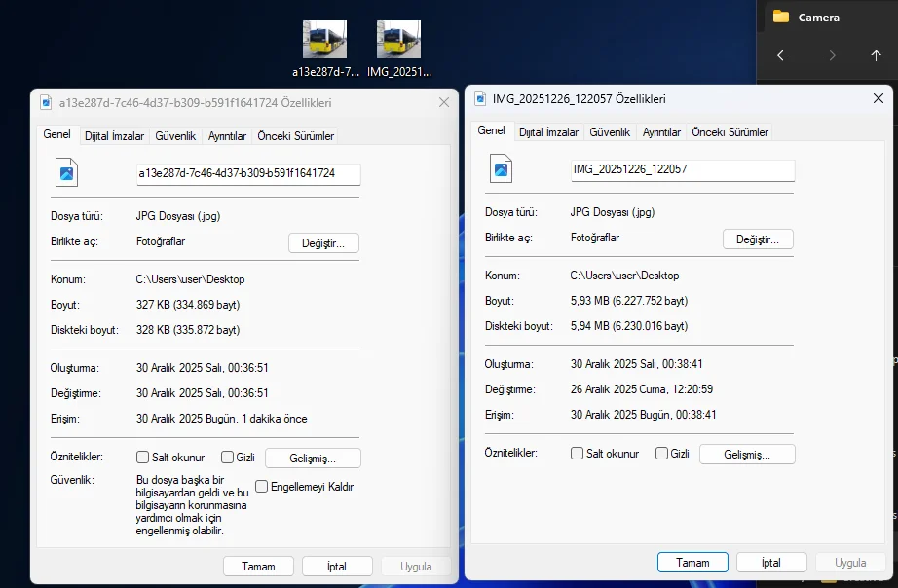The image size is (898, 588).
Task: Switch to Ayrıntılar tab in the IMG_20251226 dialog
Action: coord(661,132)
